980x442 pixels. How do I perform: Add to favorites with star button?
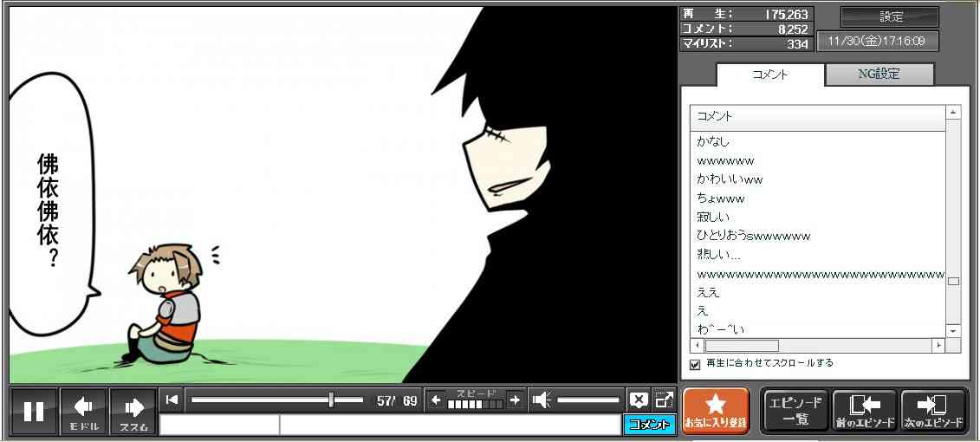(x=716, y=411)
